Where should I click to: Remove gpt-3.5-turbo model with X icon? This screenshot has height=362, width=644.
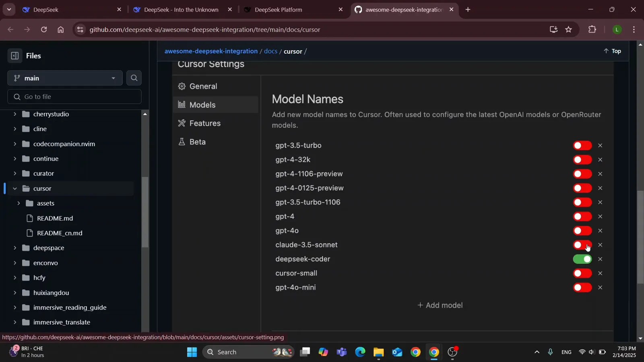click(x=600, y=146)
